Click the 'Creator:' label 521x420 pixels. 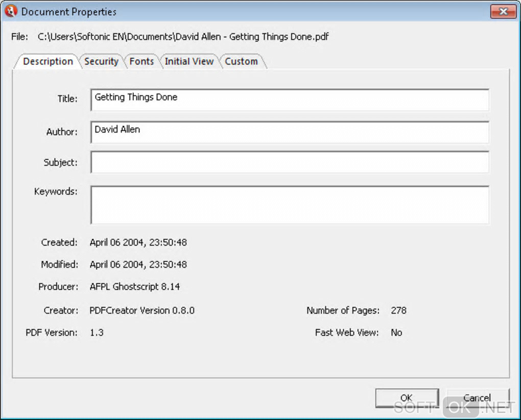point(61,310)
